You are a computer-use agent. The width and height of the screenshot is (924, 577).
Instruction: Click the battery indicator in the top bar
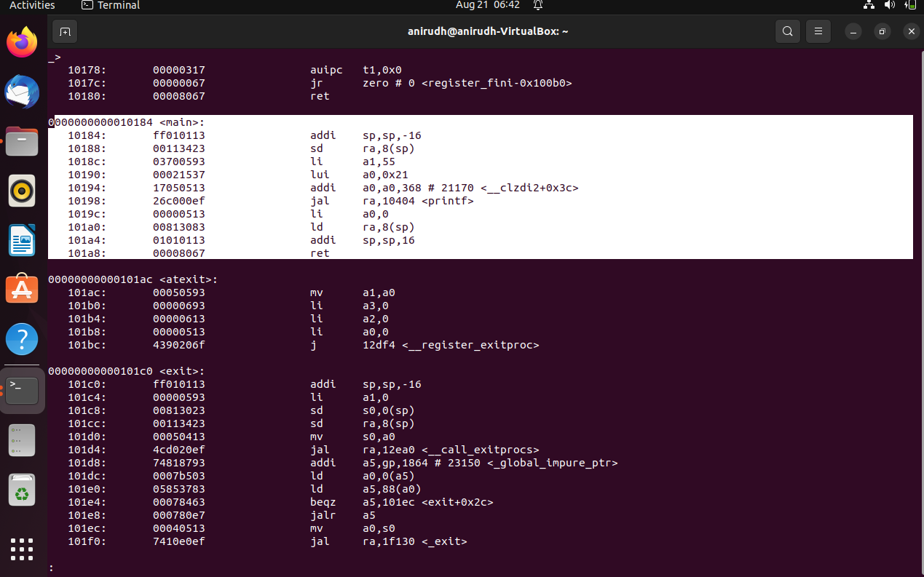(x=909, y=5)
